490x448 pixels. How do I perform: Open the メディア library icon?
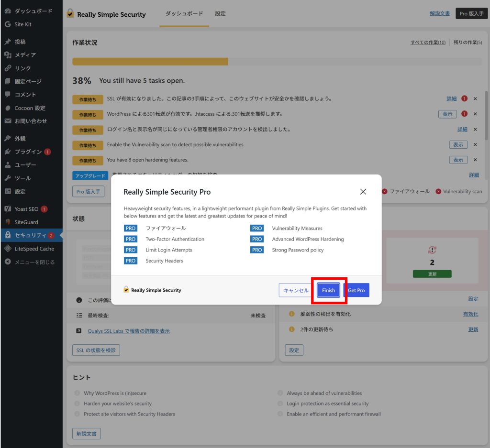8,55
